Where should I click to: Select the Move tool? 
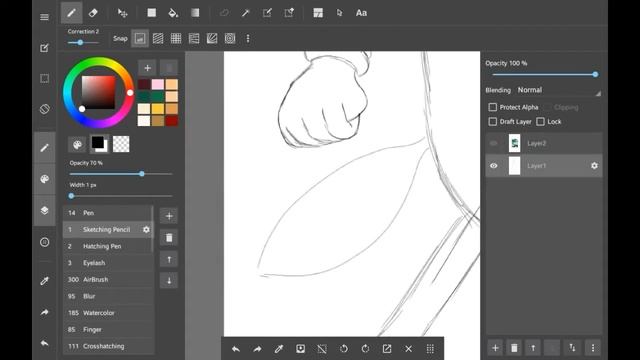point(122,13)
